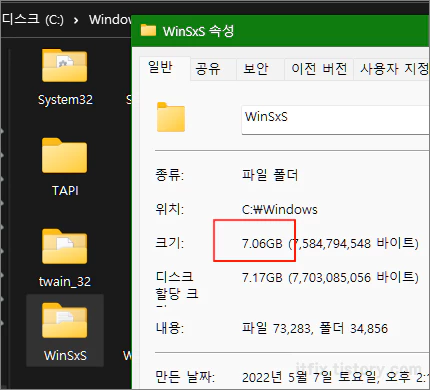
Task: Click the large folder icon in General tab
Action: (x=171, y=117)
